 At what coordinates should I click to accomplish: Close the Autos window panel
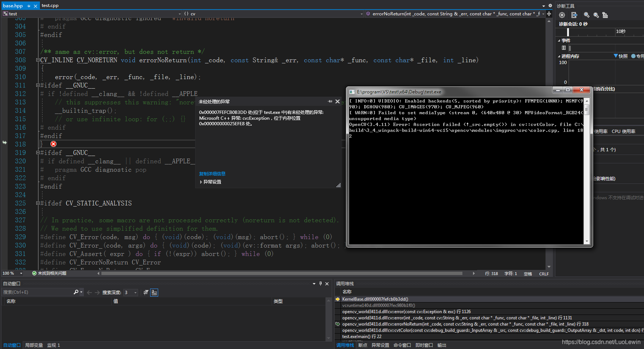(327, 283)
